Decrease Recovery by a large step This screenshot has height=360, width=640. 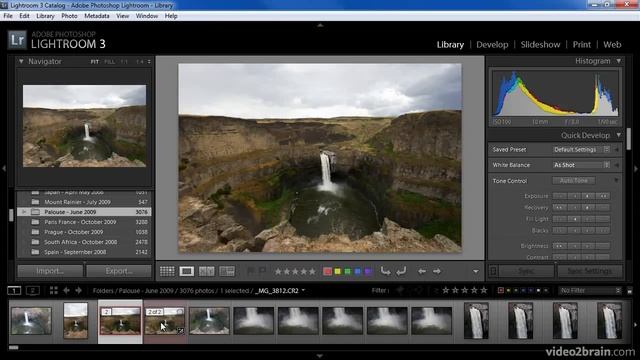click(x=560, y=207)
